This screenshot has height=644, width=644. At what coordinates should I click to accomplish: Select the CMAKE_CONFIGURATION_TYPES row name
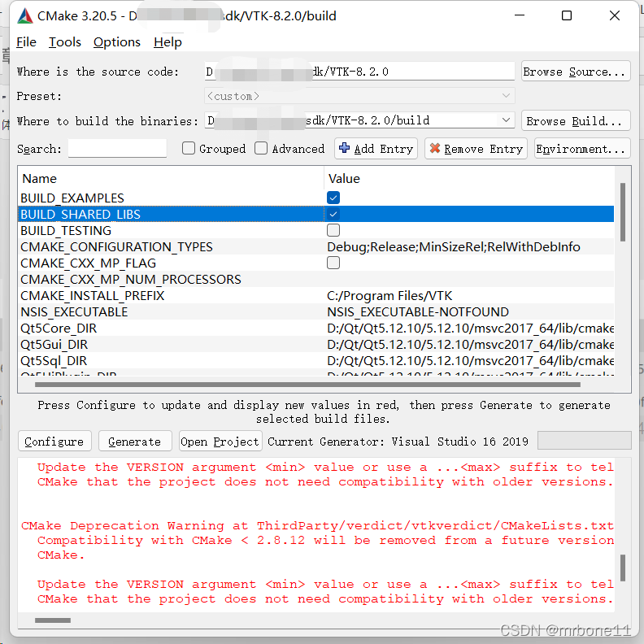[x=116, y=247]
